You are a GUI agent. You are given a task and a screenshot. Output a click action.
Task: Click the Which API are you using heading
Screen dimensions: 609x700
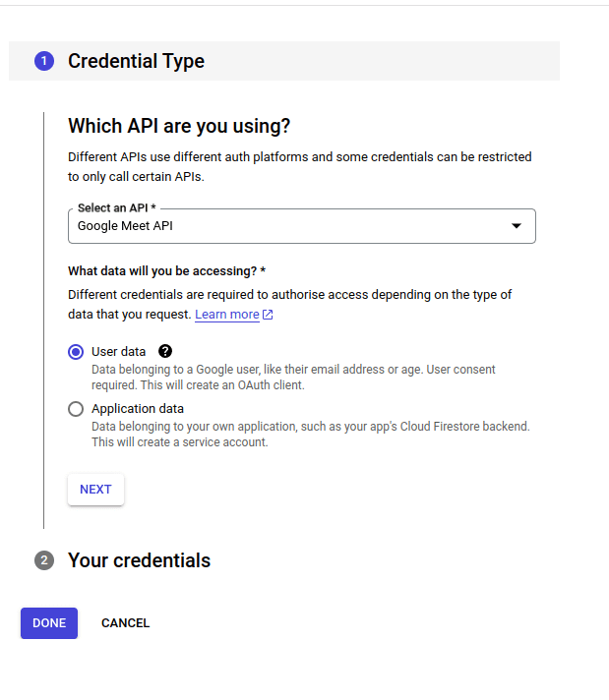point(179,126)
